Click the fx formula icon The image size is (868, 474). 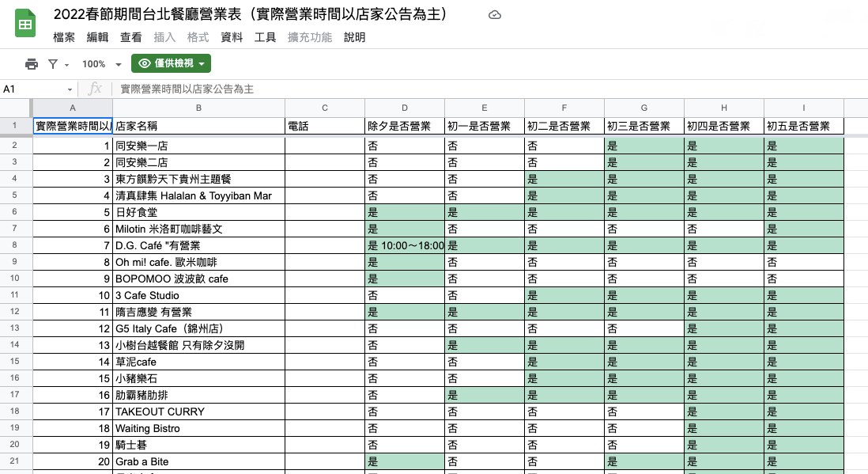point(95,89)
